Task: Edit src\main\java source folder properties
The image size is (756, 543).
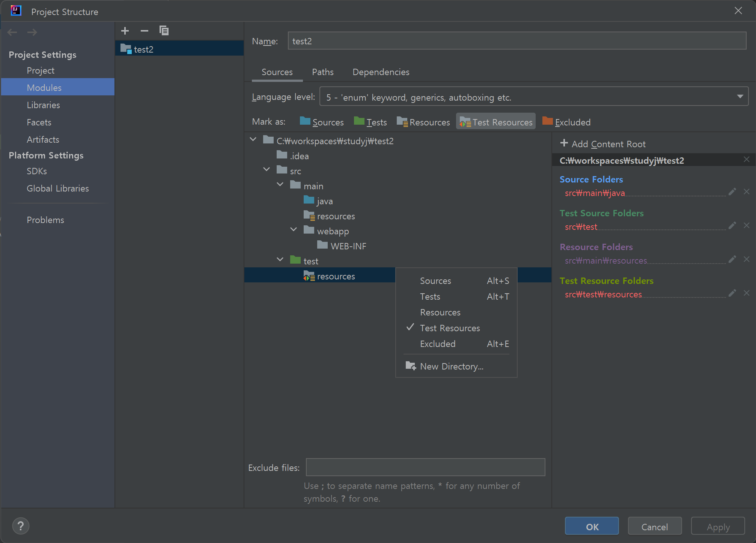Action: click(732, 192)
